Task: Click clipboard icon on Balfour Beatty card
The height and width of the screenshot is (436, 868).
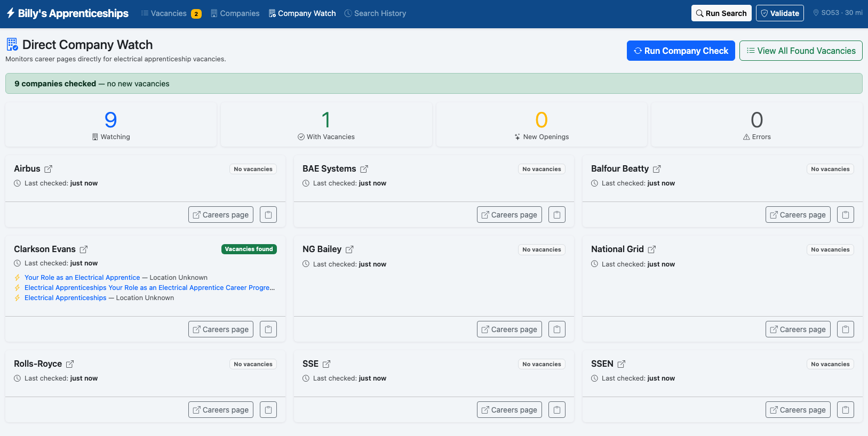Action: click(846, 215)
